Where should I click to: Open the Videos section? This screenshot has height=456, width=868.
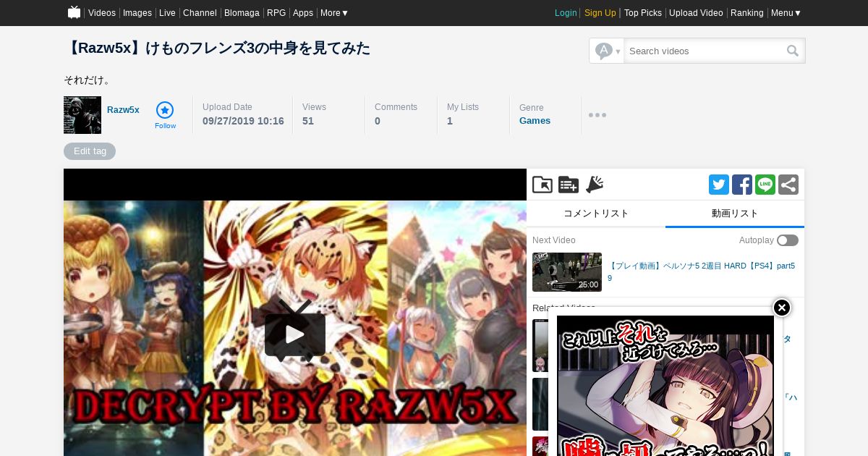click(102, 13)
